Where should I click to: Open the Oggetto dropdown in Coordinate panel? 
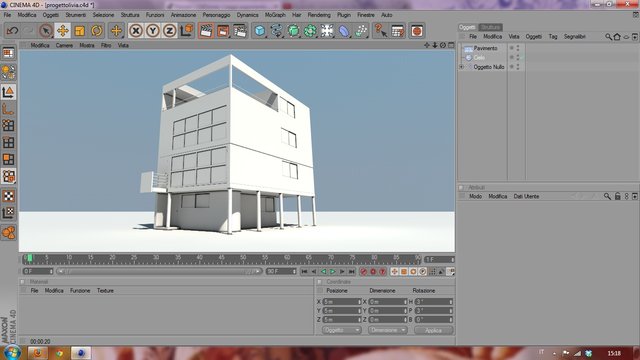coord(341,330)
